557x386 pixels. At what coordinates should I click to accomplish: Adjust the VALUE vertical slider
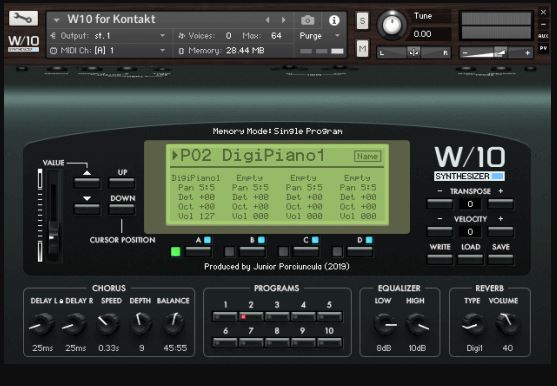[x=53, y=216]
